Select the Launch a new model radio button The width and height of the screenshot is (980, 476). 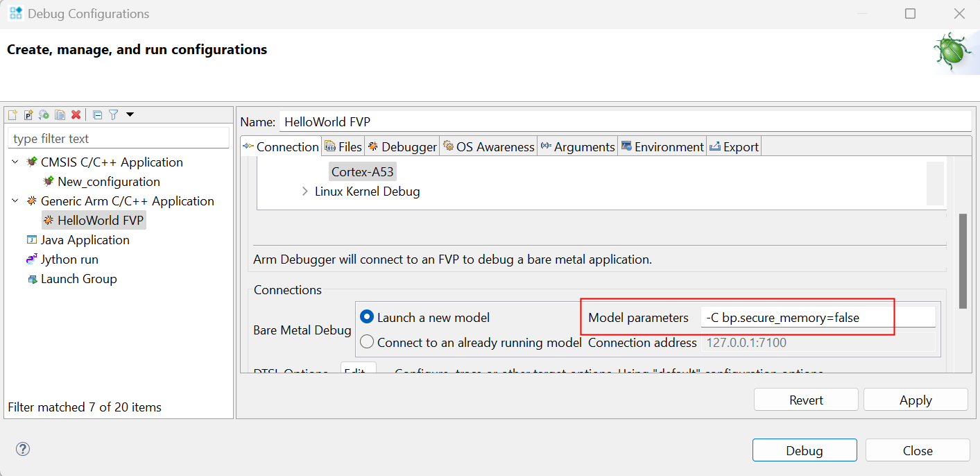click(x=367, y=317)
